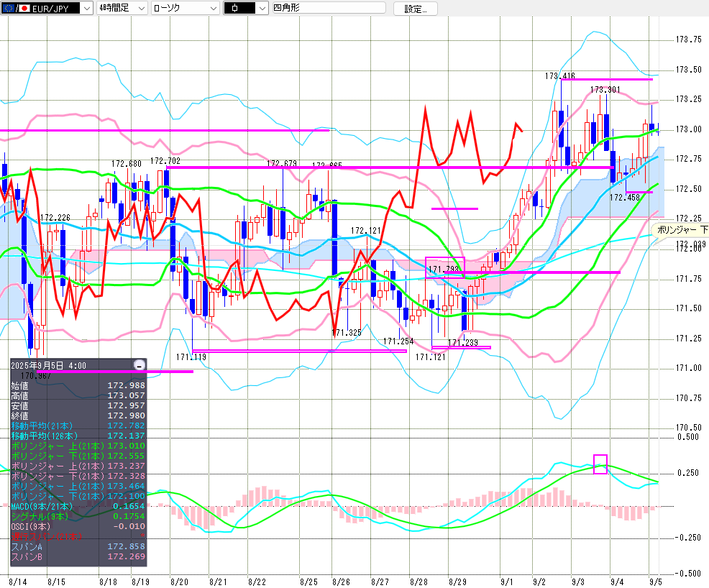Screen dimensions: 709x588
Task: Click the 9/1 date on time axis
Action: [507, 582]
